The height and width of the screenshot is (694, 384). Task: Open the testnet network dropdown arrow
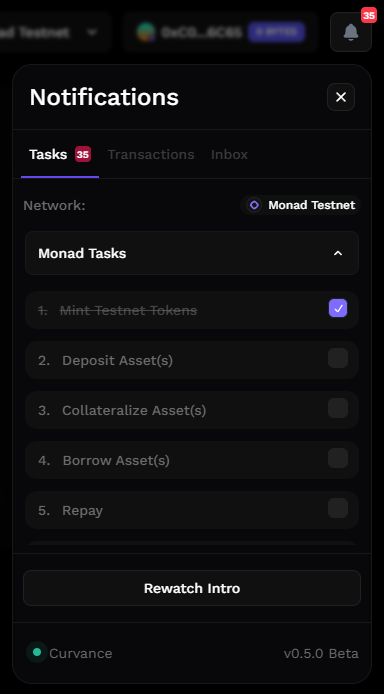[92, 32]
